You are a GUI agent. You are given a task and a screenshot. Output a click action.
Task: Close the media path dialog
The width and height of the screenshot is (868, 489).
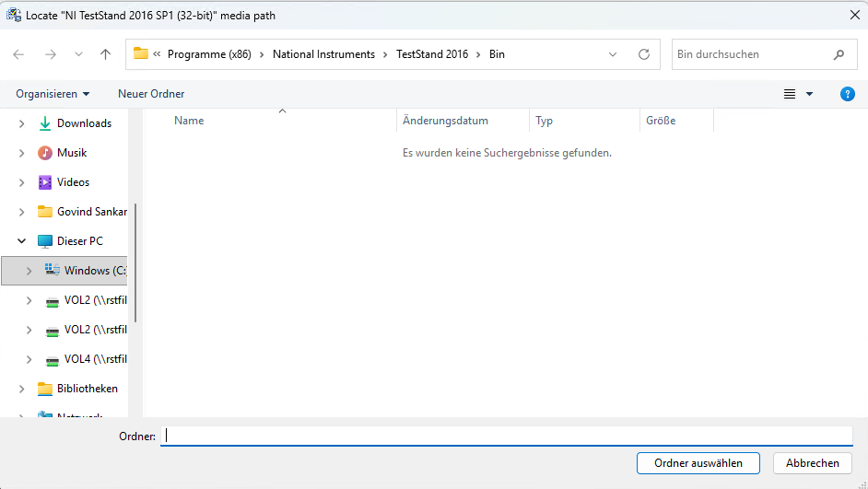[x=855, y=15]
